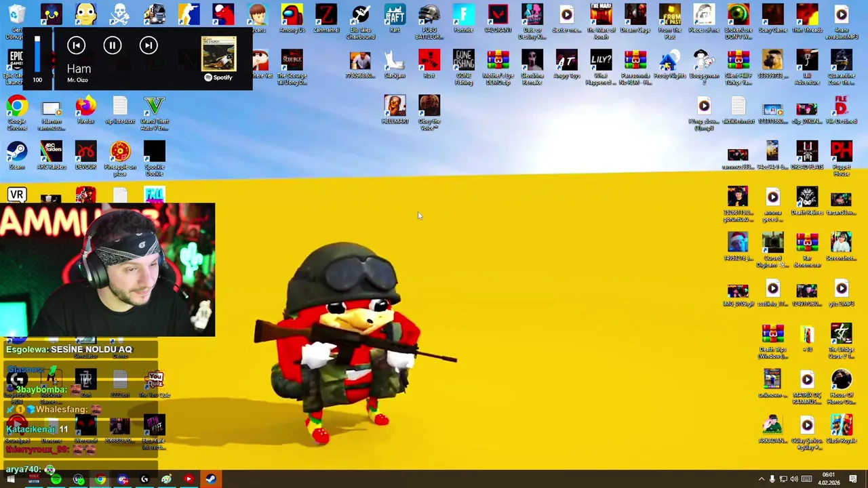The height and width of the screenshot is (488, 868).
Task: Open The Mare of Jonah shortcut
Action: tap(601, 20)
